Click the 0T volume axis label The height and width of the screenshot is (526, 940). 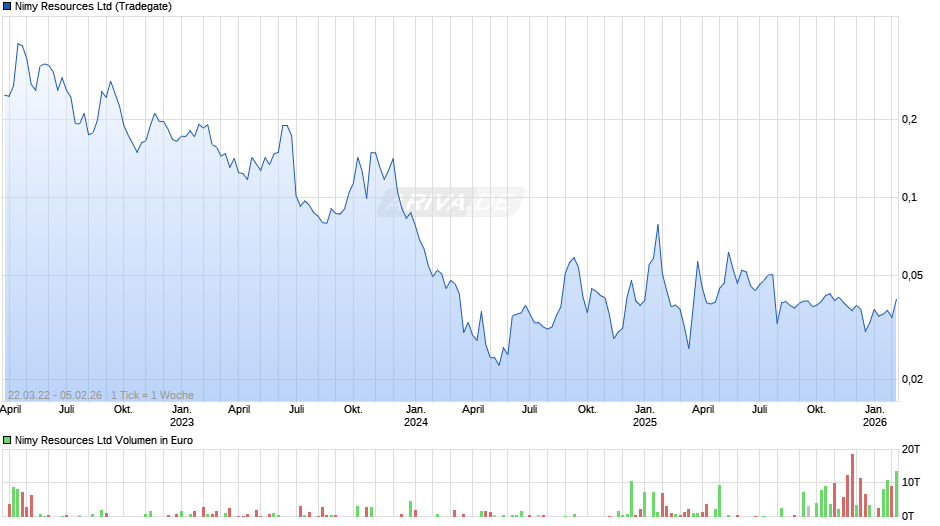(x=908, y=516)
